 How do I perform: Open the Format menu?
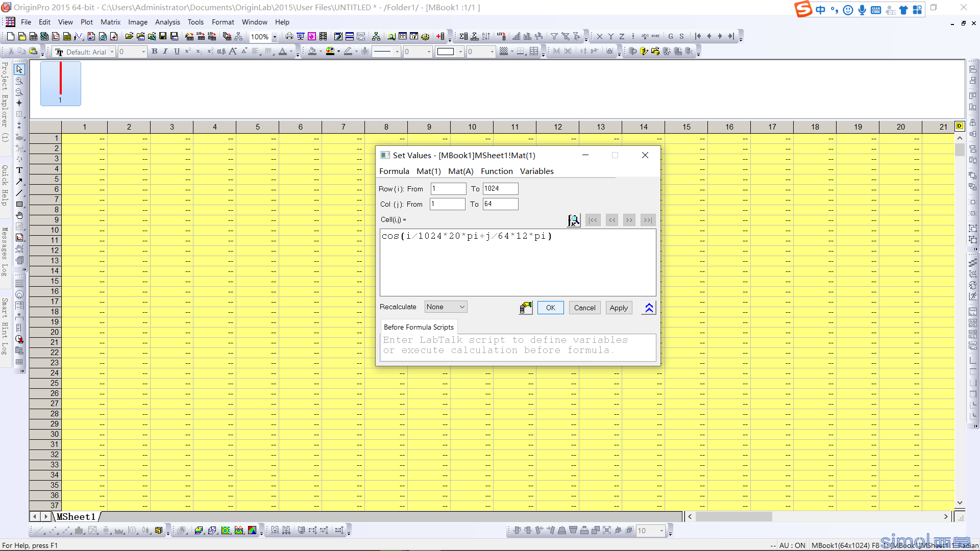(x=223, y=22)
